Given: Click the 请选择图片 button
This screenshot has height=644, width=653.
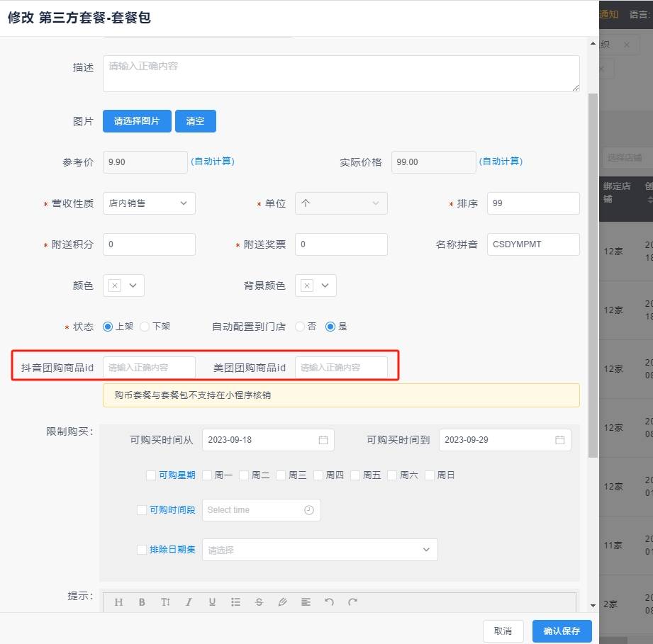Looking at the screenshot, I should [137, 121].
